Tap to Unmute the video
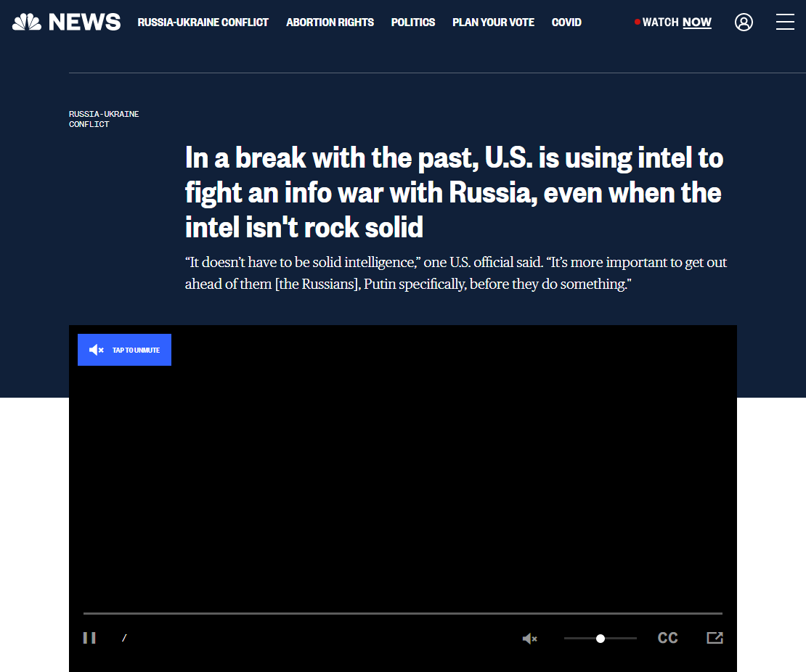 pos(124,350)
